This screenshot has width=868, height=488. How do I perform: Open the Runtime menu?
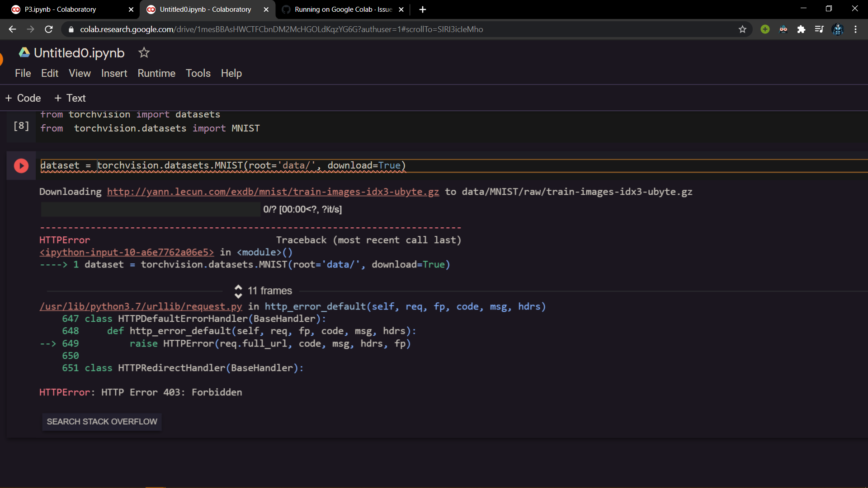coord(156,73)
